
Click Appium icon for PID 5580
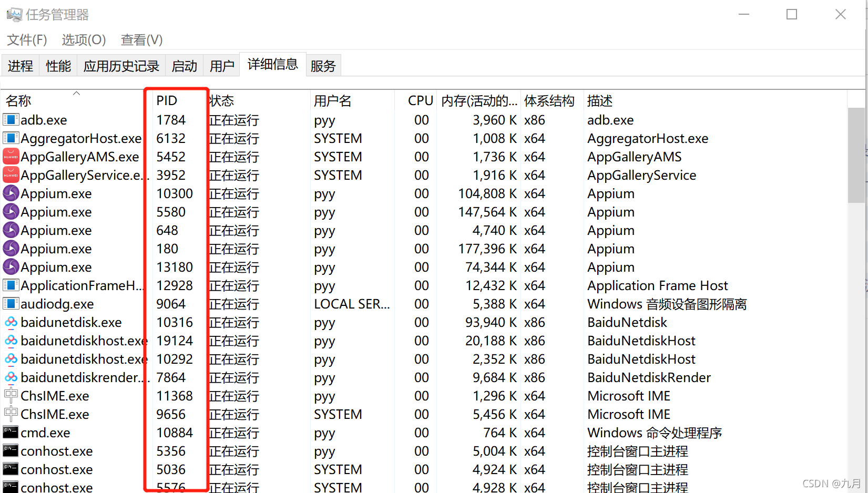[x=11, y=212]
